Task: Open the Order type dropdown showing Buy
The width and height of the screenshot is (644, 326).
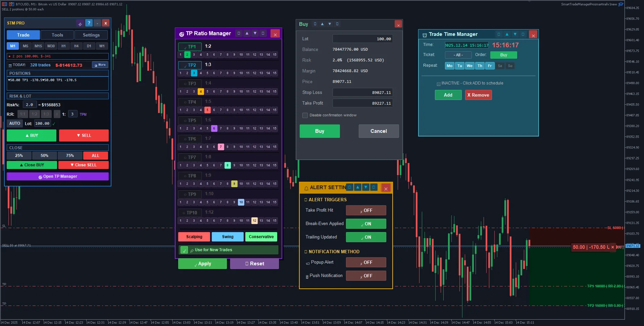Action: coord(503,55)
